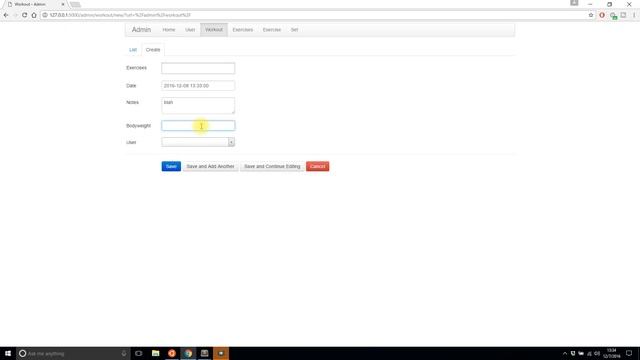
Task: Focus the Bodyweight input field
Action: [198, 126]
